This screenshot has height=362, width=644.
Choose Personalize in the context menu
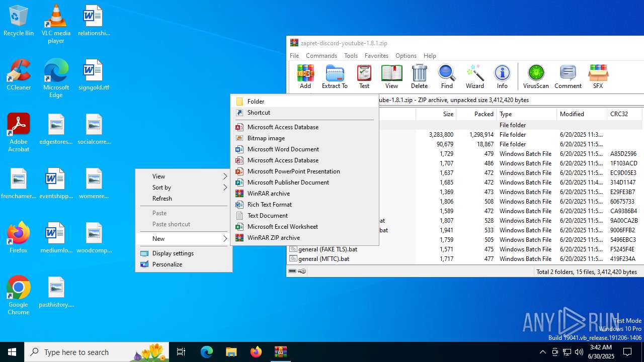click(184, 264)
